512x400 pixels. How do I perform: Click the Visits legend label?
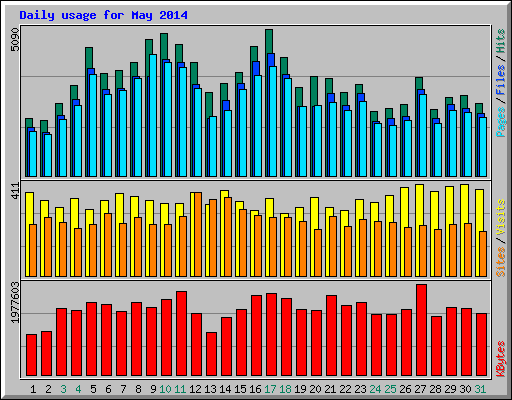point(501,218)
